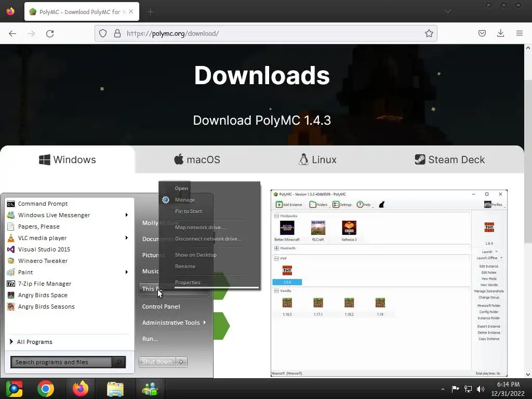Expand Windows Live Messenger submenu arrow
This screenshot has height=399, width=532.
tap(127, 215)
